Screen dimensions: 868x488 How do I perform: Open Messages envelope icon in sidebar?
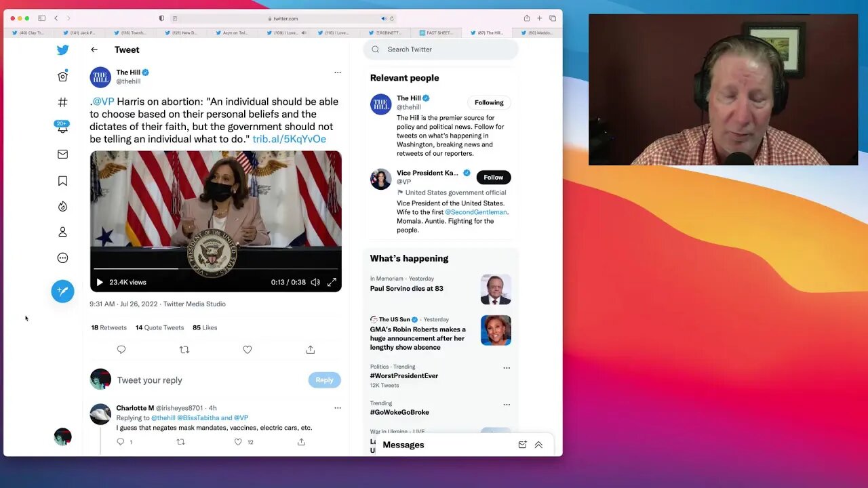point(62,155)
